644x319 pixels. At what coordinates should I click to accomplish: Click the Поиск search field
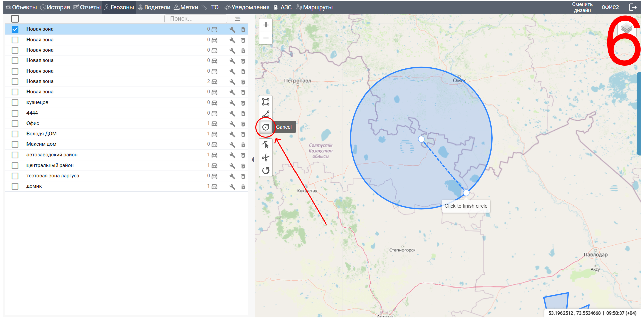196,19
